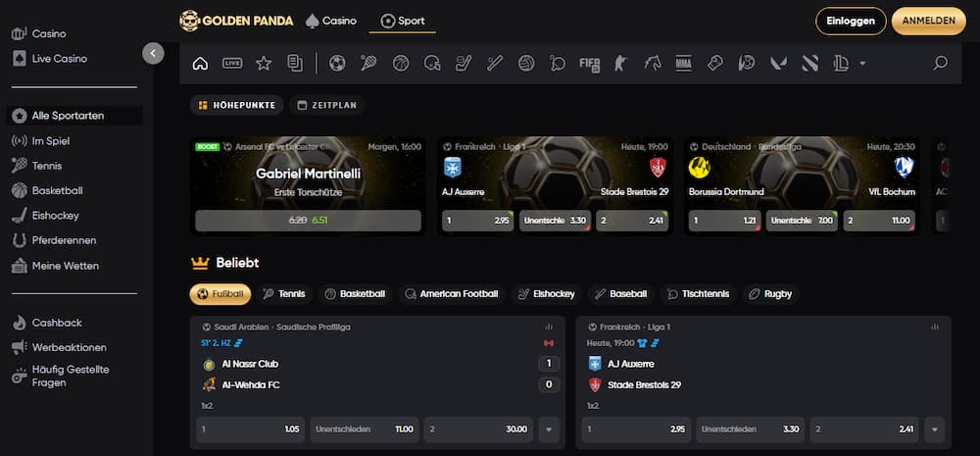This screenshot has width=980, height=456.
Task: Open the LIVE events icon
Action: coord(232,63)
